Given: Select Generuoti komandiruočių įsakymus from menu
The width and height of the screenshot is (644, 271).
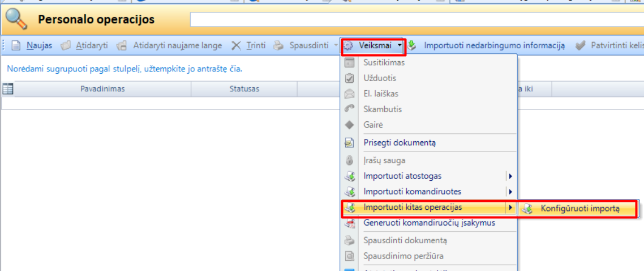Looking at the screenshot, I should pyautogui.click(x=429, y=223).
